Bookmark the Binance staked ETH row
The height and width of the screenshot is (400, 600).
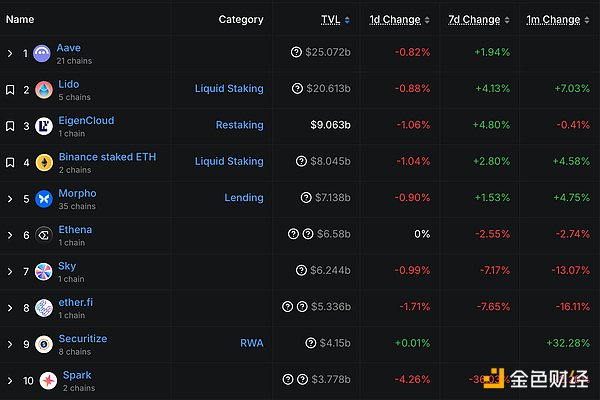pyautogui.click(x=10, y=162)
